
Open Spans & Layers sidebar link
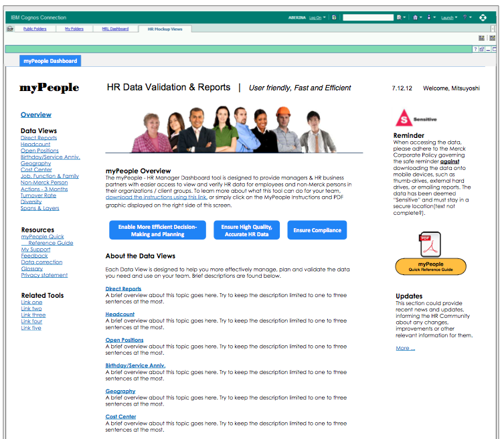point(40,208)
